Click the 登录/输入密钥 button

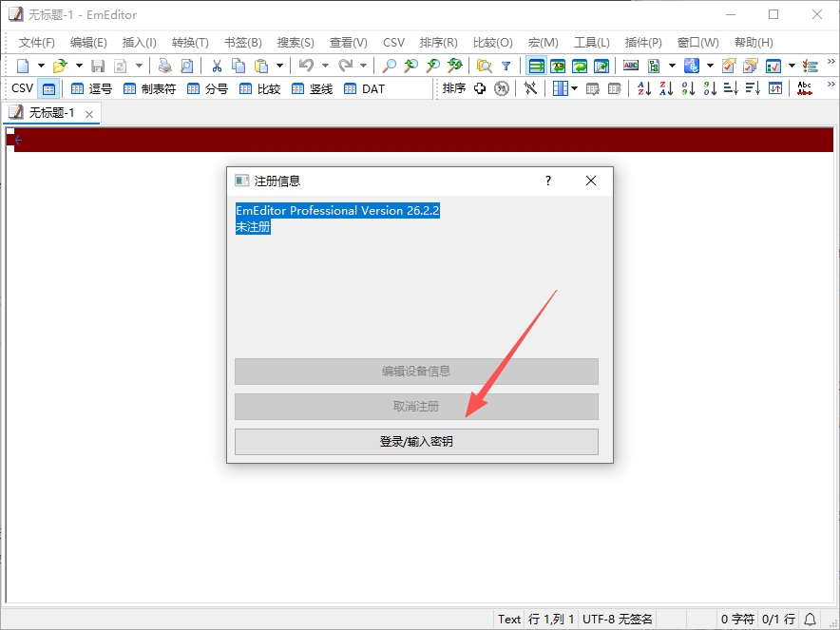click(416, 442)
